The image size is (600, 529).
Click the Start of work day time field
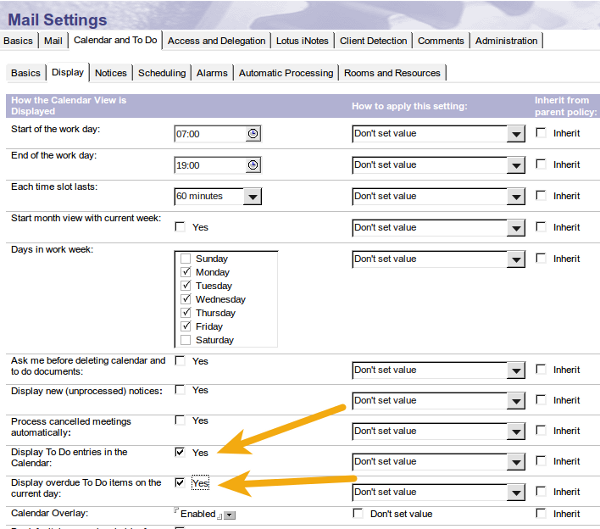pyautogui.click(x=210, y=134)
